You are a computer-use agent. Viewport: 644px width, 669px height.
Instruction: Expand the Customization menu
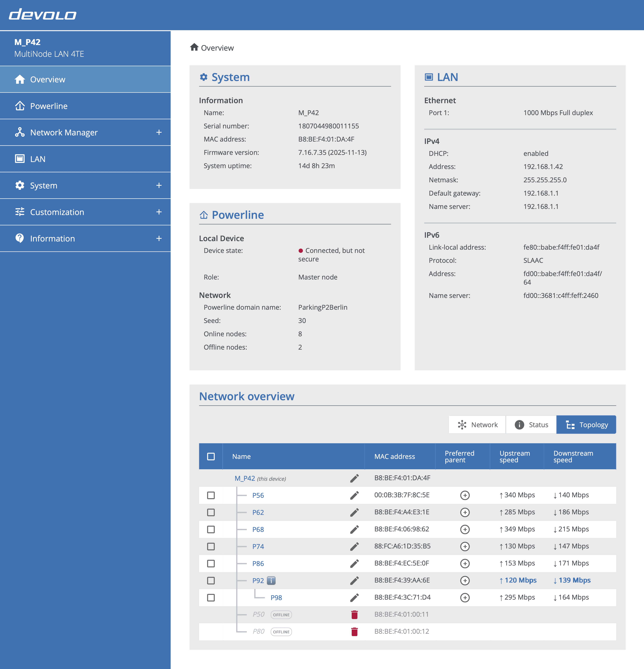point(159,212)
